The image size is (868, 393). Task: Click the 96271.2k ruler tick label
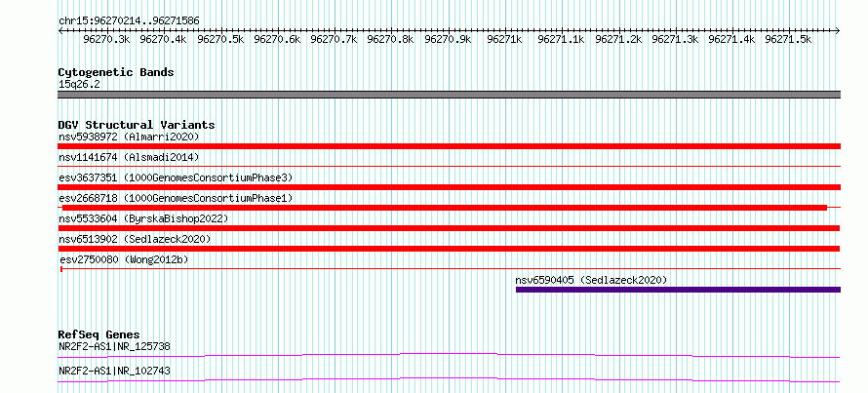(618, 39)
